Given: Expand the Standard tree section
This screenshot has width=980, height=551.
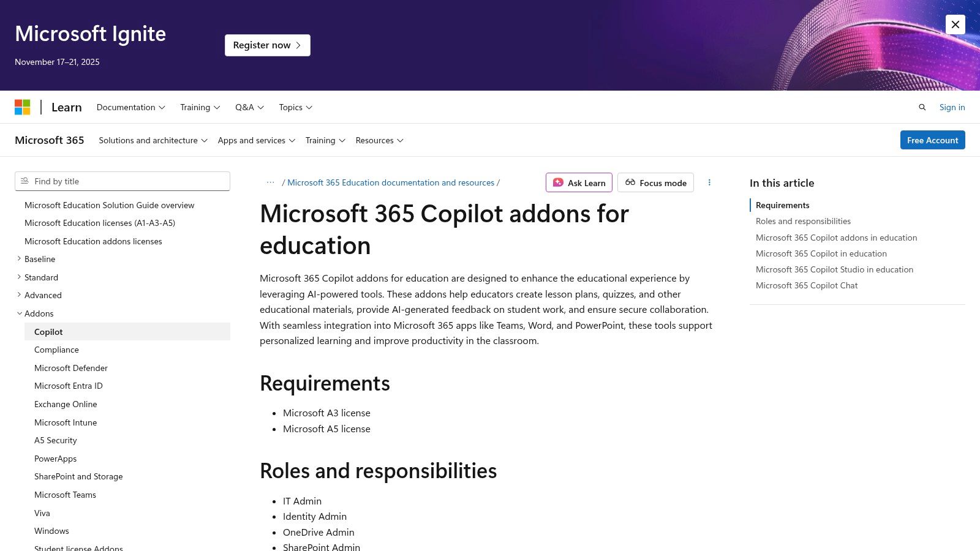Looking at the screenshot, I should (x=19, y=277).
